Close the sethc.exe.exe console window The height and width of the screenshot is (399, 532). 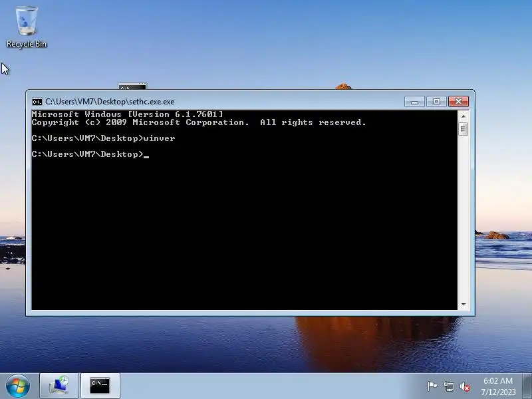(458, 102)
